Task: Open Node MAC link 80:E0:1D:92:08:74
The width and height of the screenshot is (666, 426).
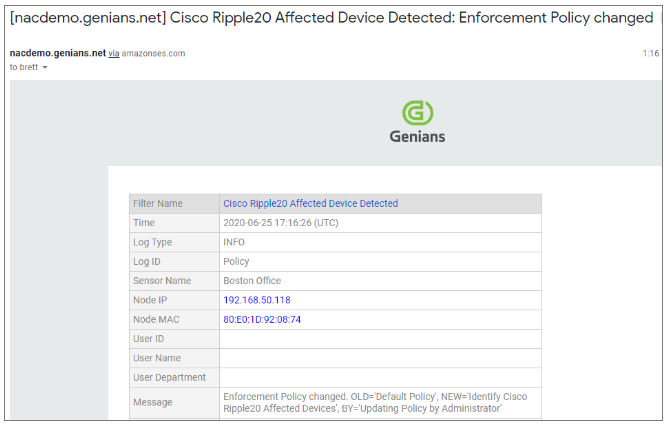Action: click(x=262, y=319)
